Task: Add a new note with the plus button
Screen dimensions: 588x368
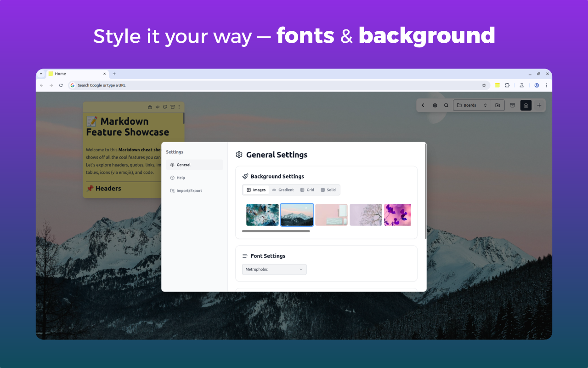Action: pyautogui.click(x=539, y=105)
